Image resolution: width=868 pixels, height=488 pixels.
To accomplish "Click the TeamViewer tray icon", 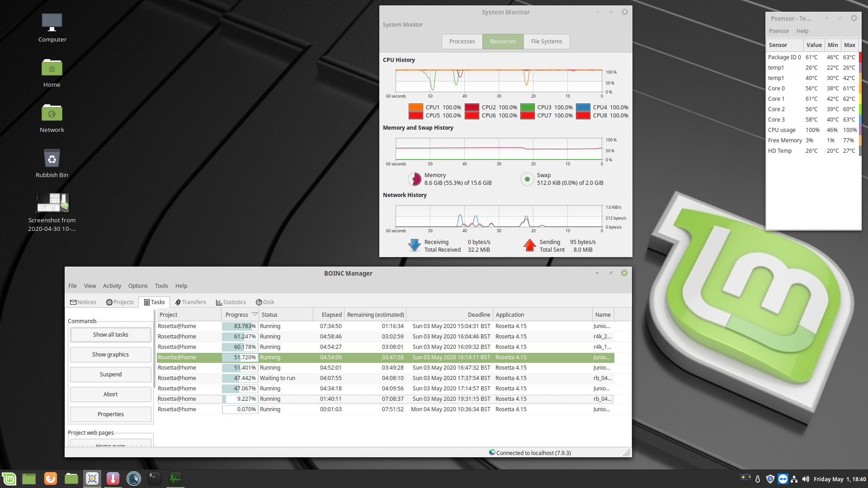I will (x=783, y=479).
